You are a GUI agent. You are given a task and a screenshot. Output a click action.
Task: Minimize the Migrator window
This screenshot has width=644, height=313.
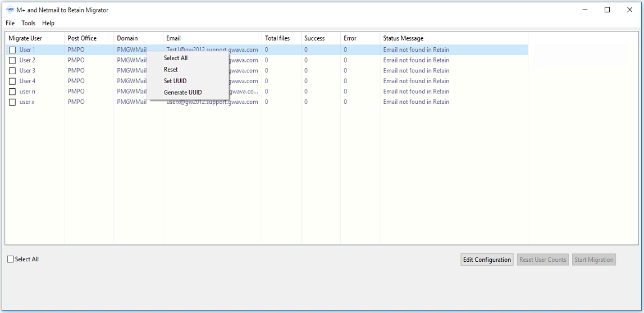584,10
